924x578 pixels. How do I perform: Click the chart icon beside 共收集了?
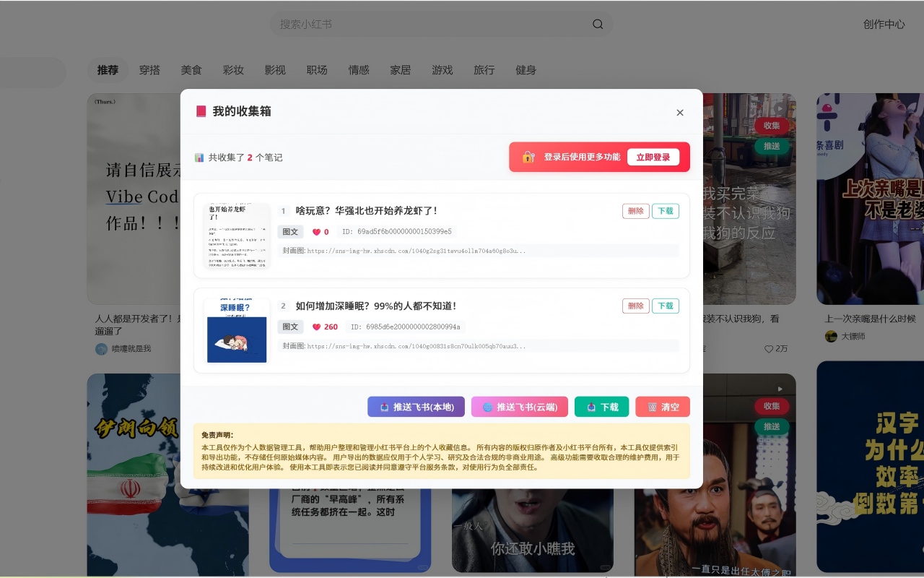pos(199,158)
